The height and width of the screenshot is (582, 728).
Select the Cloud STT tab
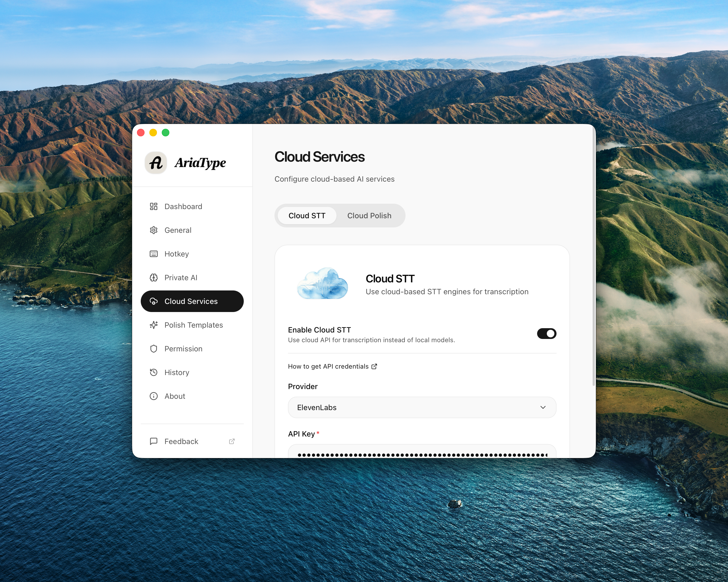[307, 216]
